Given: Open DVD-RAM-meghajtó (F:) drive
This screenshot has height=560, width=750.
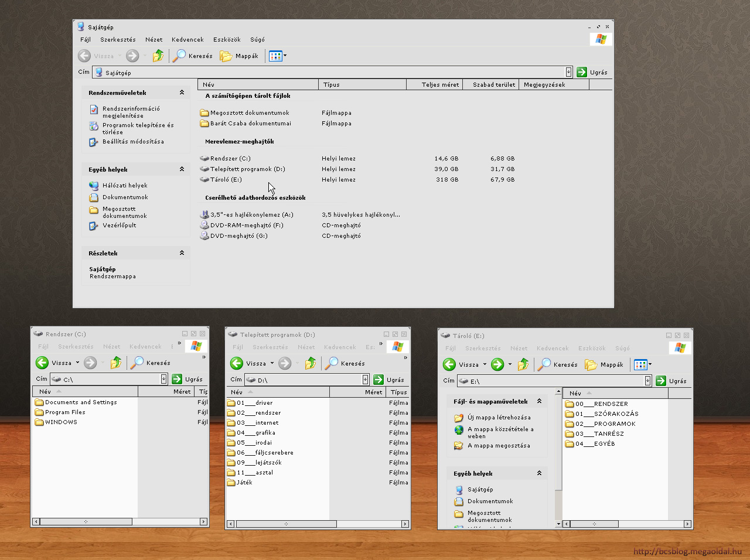Looking at the screenshot, I should [x=246, y=225].
